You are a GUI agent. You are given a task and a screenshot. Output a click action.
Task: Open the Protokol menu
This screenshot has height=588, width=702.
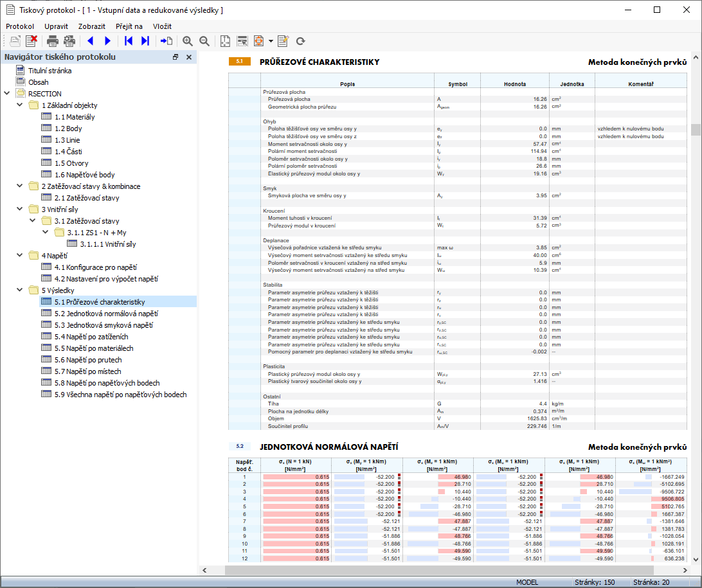tap(20, 26)
